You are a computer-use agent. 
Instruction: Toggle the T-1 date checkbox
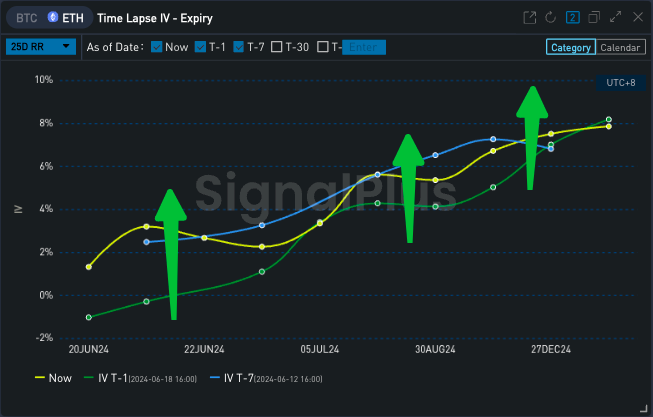point(201,47)
